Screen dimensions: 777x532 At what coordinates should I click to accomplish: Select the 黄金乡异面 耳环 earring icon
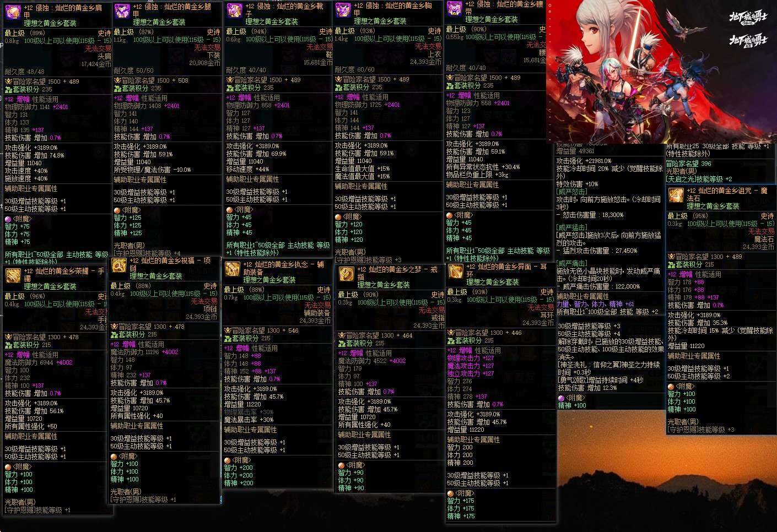pyautogui.click(x=456, y=271)
